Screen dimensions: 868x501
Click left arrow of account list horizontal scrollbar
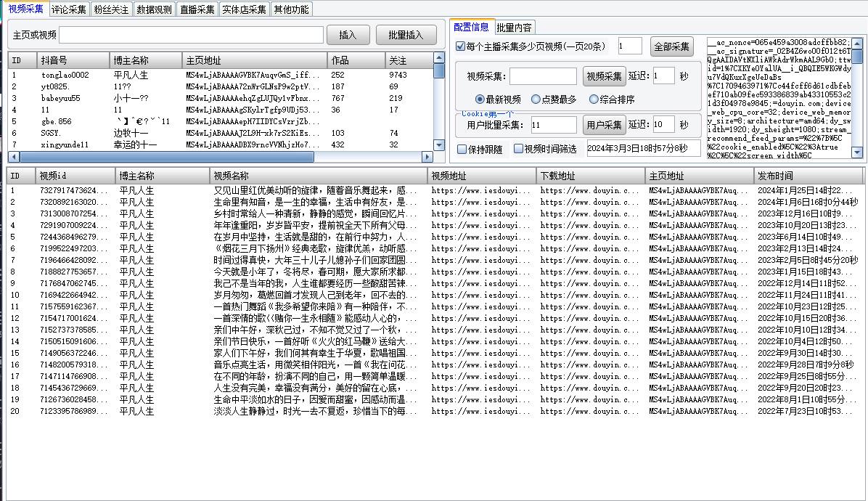(13, 157)
